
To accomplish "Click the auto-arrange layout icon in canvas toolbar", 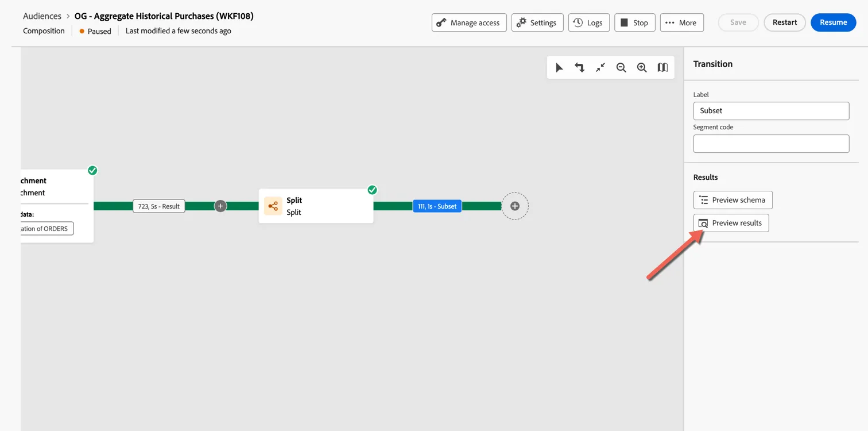I will tap(580, 68).
